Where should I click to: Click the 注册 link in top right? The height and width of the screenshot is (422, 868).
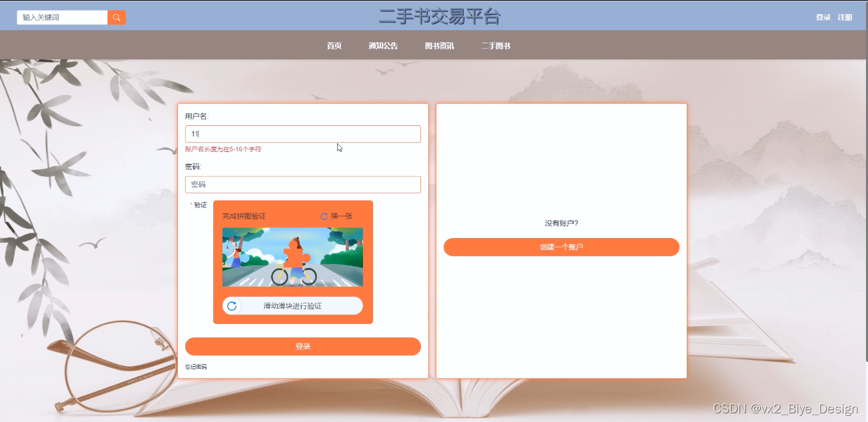(845, 17)
